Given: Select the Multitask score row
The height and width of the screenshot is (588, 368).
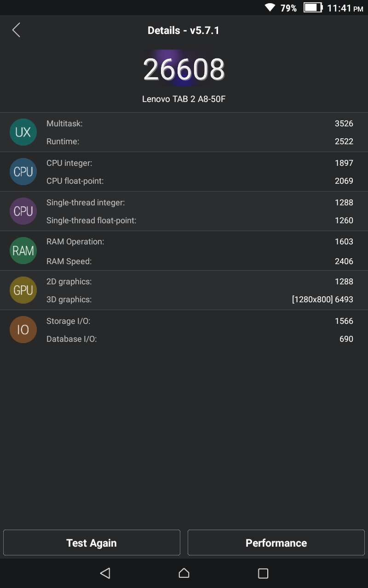Looking at the screenshot, I should 200,124.
